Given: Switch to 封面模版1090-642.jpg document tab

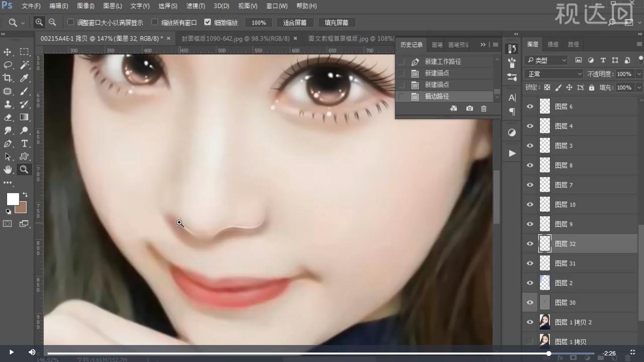Looking at the screenshot, I should tap(236, 39).
